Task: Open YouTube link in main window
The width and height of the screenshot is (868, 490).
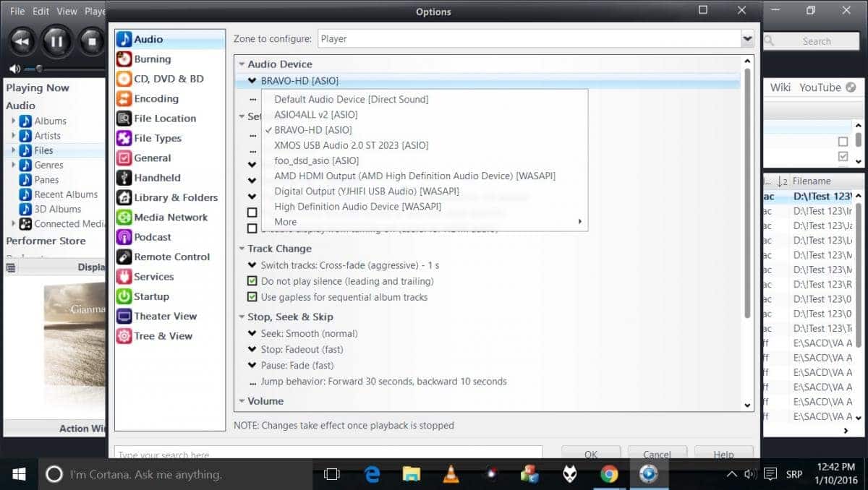Action: [820, 87]
